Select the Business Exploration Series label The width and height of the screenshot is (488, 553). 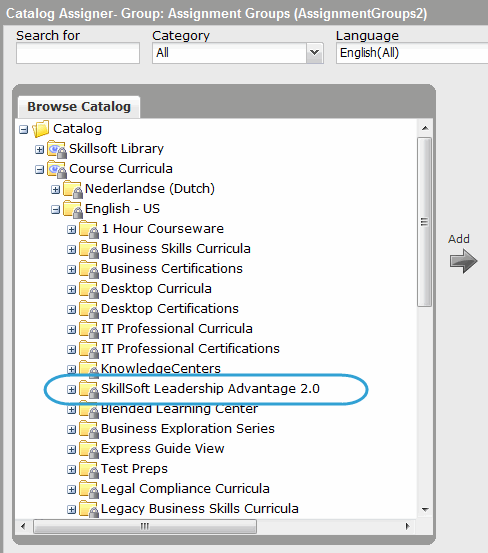point(188,429)
